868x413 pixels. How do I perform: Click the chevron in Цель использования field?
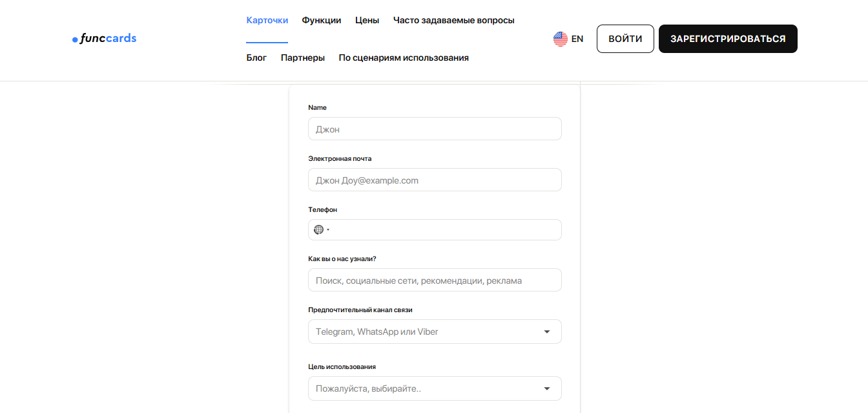[x=548, y=388]
